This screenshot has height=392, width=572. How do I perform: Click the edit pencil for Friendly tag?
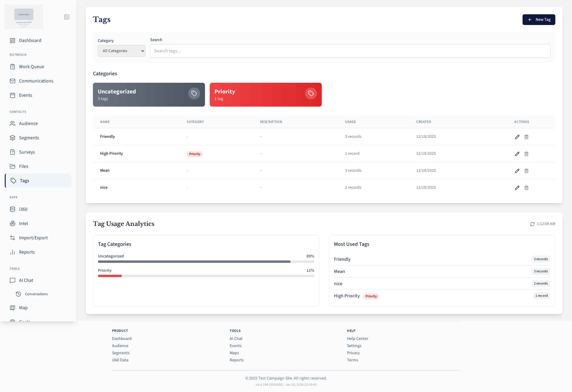point(517,137)
